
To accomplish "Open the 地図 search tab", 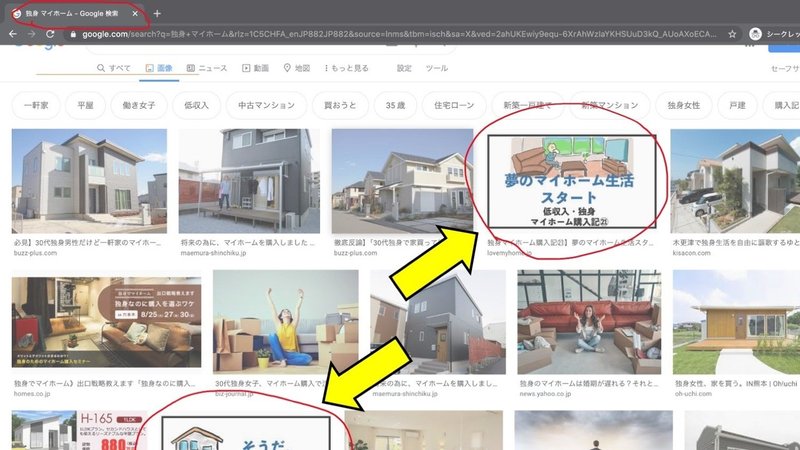I will tap(297, 68).
